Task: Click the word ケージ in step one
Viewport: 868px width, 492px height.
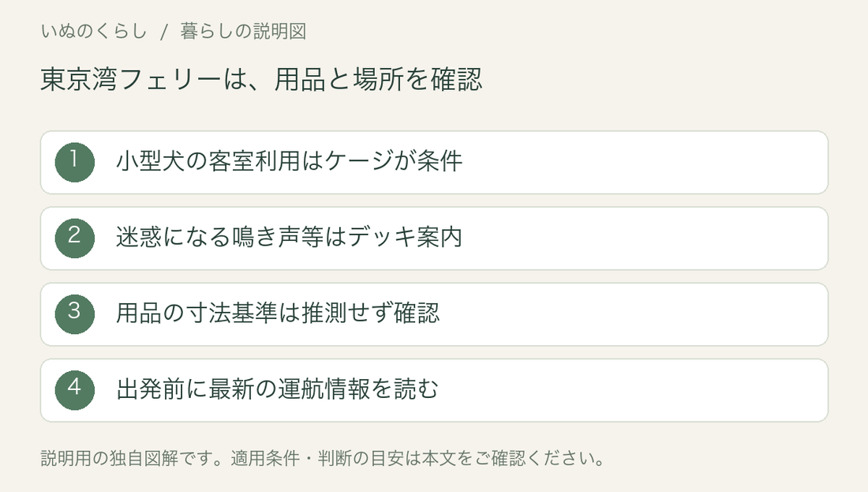Action: pos(359,161)
